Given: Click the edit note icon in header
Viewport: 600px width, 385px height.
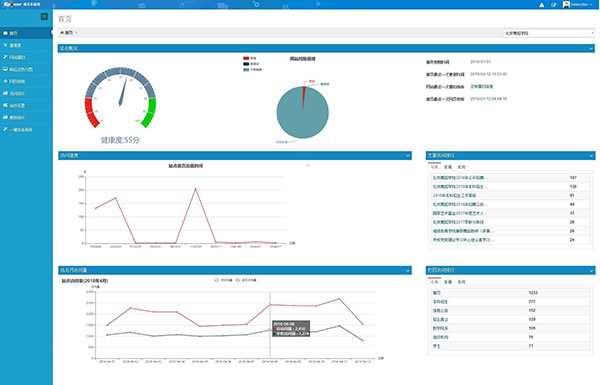Looking at the screenshot, I should click(x=553, y=5).
